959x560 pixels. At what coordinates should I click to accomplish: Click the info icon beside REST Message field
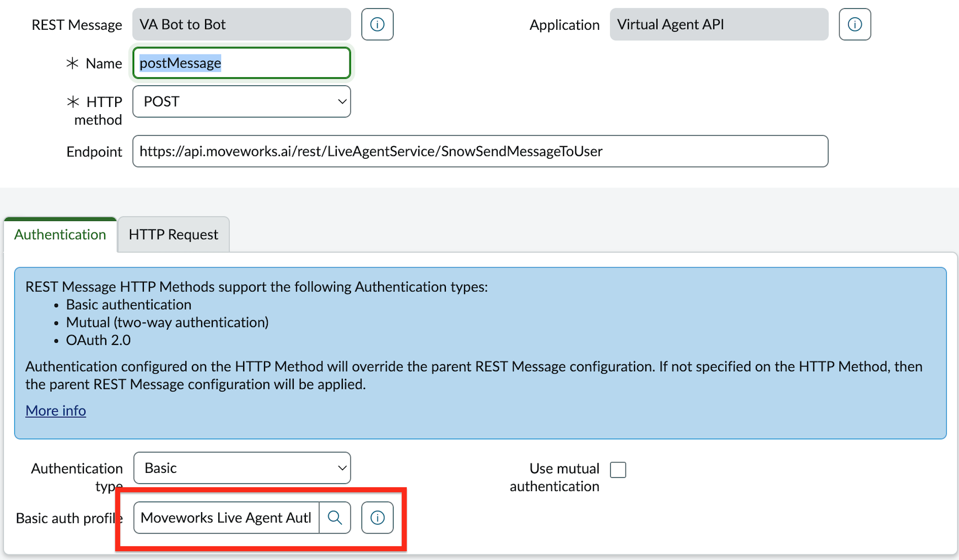tap(377, 24)
